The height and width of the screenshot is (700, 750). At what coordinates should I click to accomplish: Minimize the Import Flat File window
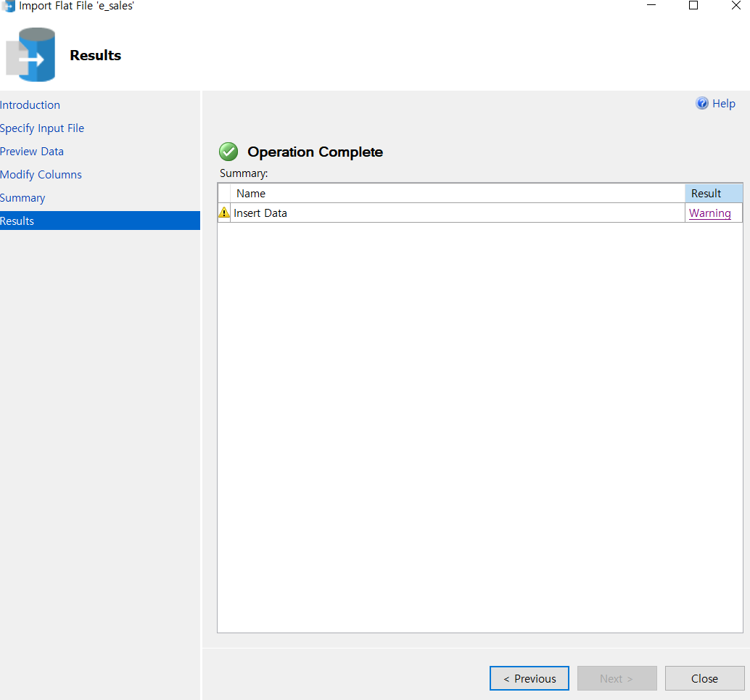pyautogui.click(x=651, y=6)
